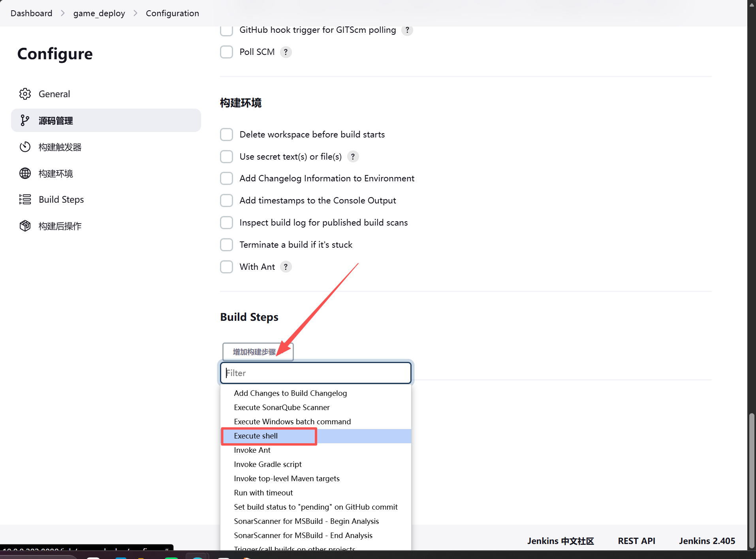
Task: Select Invoke Gradle script step
Action: (x=316, y=465)
